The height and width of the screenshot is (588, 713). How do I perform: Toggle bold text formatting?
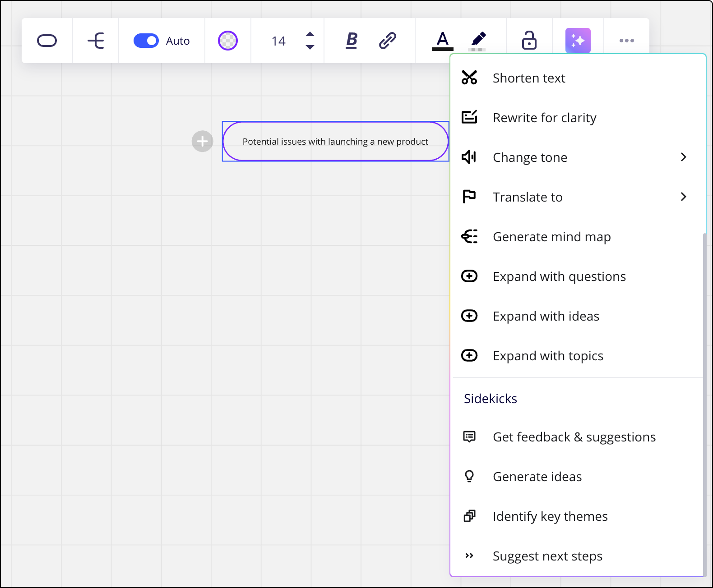[x=352, y=41]
